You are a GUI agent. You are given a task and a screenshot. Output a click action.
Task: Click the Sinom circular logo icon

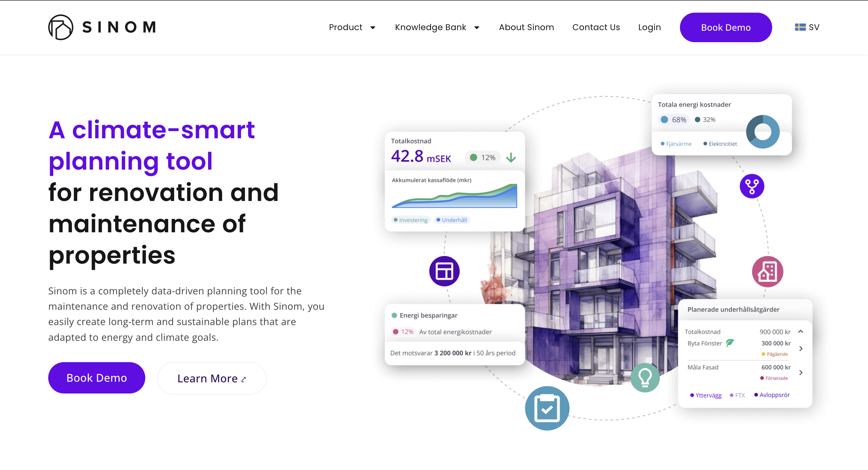(61, 27)
